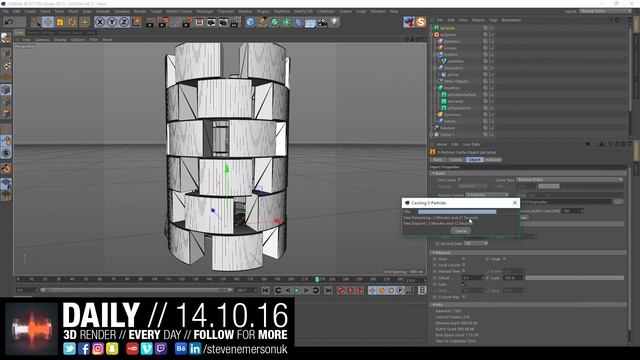Click the blue Cube primitive icon

click(x=250, y=22)
